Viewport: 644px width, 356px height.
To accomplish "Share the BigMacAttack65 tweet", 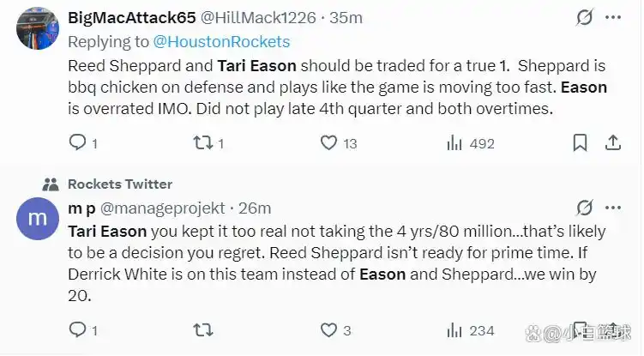I will click(x=614, y=143).
